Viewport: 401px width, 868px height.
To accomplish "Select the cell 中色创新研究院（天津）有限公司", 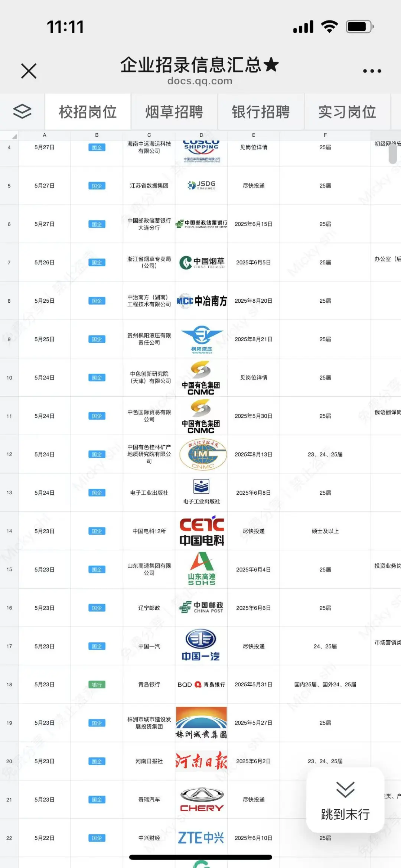I will [x=149, y=377].
